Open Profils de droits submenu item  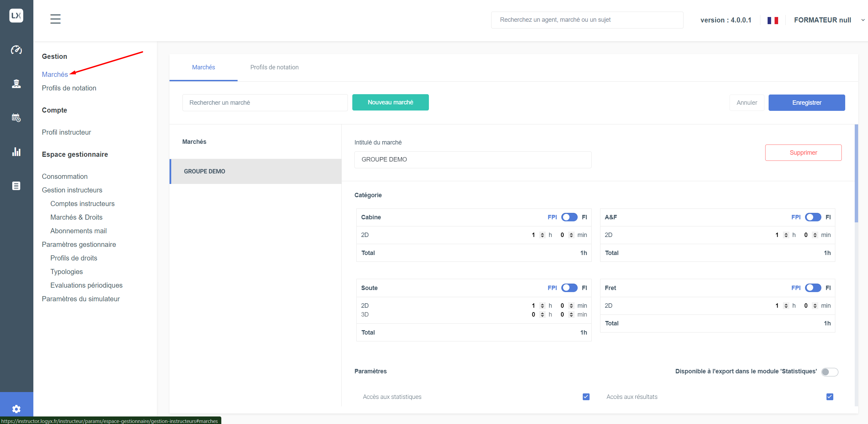point(74,258)
